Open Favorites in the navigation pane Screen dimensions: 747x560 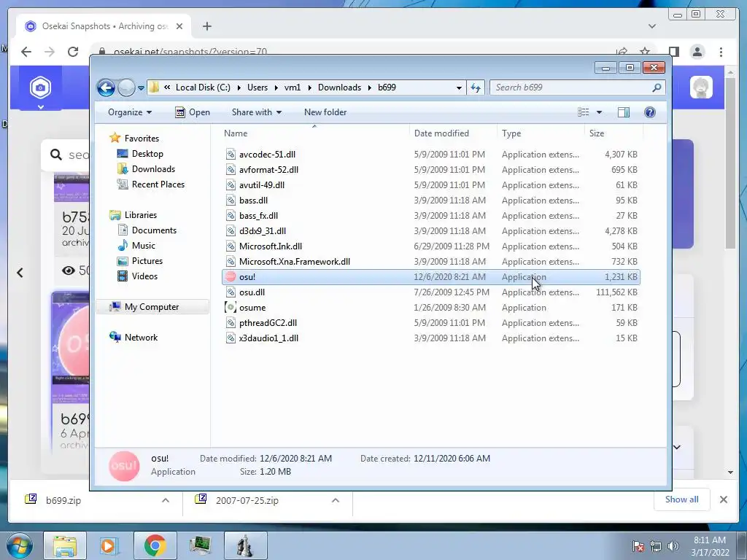pos(142,138)
